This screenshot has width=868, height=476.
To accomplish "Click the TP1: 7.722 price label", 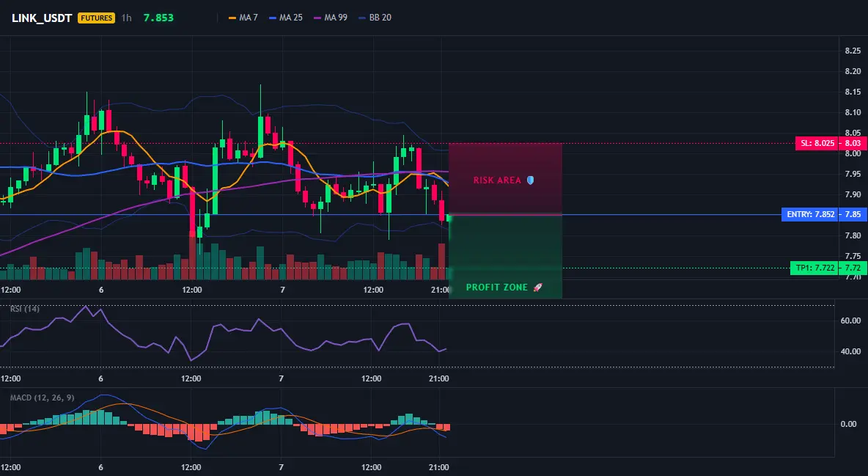I will coord(814,268).
